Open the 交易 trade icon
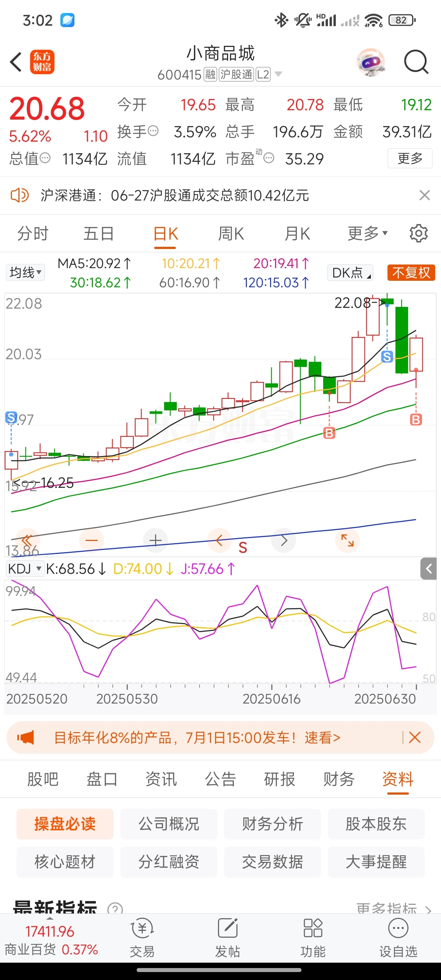This screenshot has height=980, width=441. coord(142,938)
